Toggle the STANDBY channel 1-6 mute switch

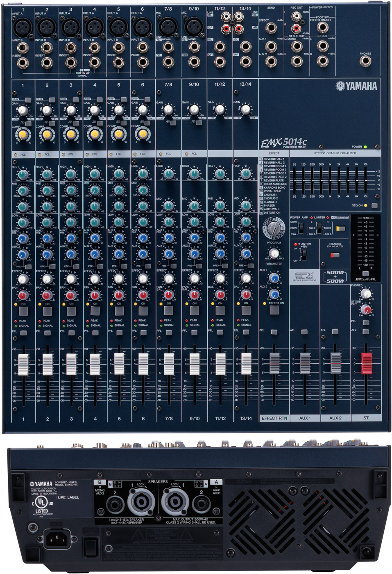click(x=335, y=255)
